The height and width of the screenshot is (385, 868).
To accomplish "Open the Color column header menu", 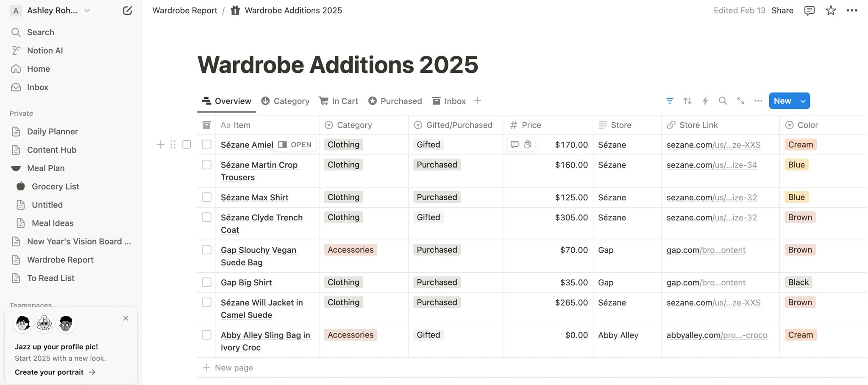I will pos(823,125).
